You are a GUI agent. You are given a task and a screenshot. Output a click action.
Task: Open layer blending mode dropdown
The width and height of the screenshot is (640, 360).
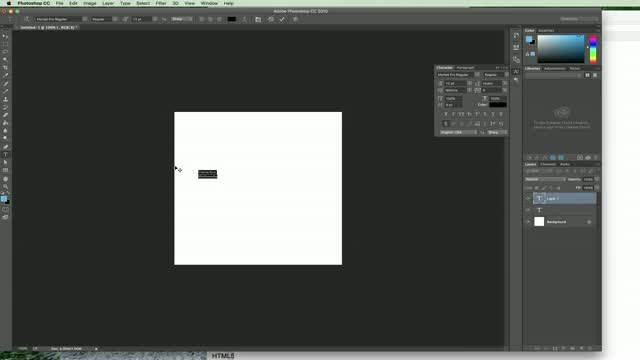click(x=545, y=179)
